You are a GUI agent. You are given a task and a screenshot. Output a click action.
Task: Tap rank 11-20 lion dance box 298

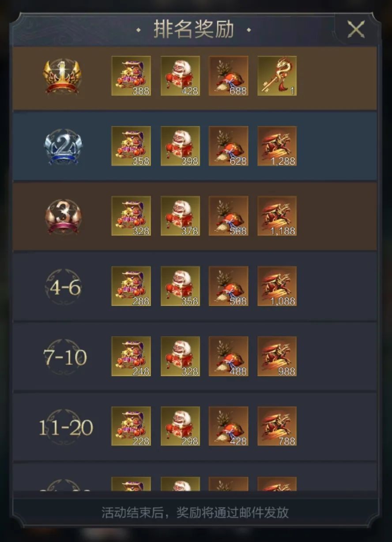point(180,426)
